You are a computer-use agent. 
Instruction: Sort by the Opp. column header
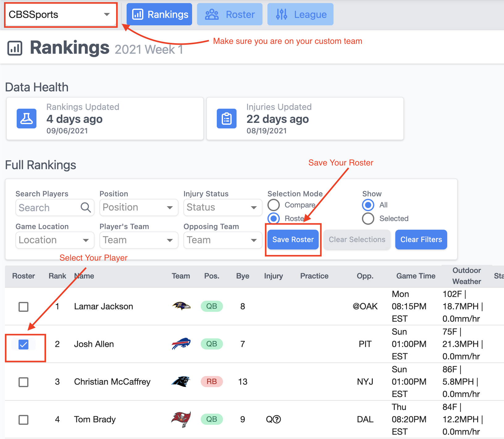click(x=365, y=276)
